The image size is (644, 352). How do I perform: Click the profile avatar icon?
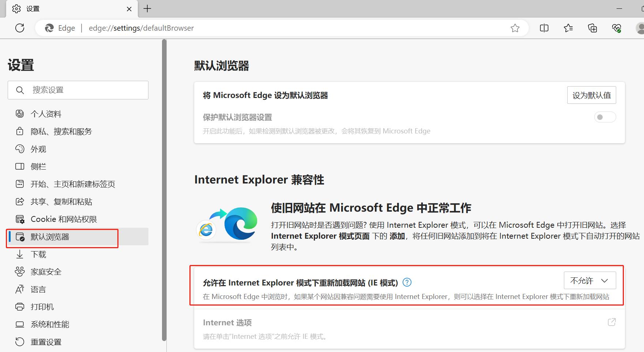640,28
